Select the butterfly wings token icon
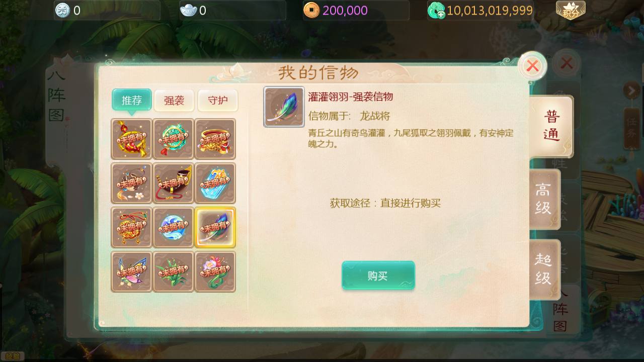The image size is (644, 362). click(x=131, y=271)
